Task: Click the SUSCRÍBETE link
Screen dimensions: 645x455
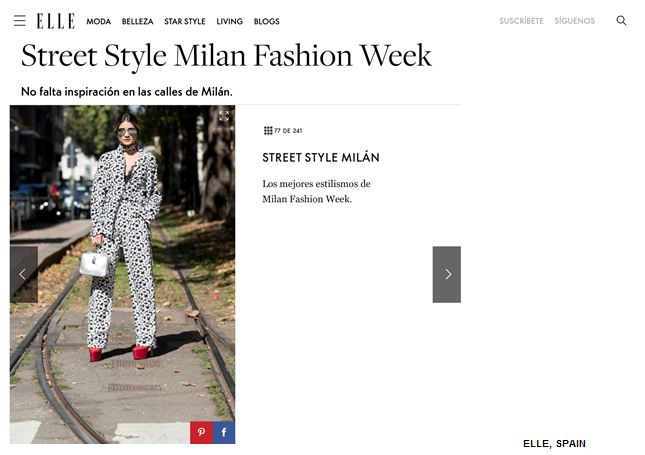Action: coord(522,21)
